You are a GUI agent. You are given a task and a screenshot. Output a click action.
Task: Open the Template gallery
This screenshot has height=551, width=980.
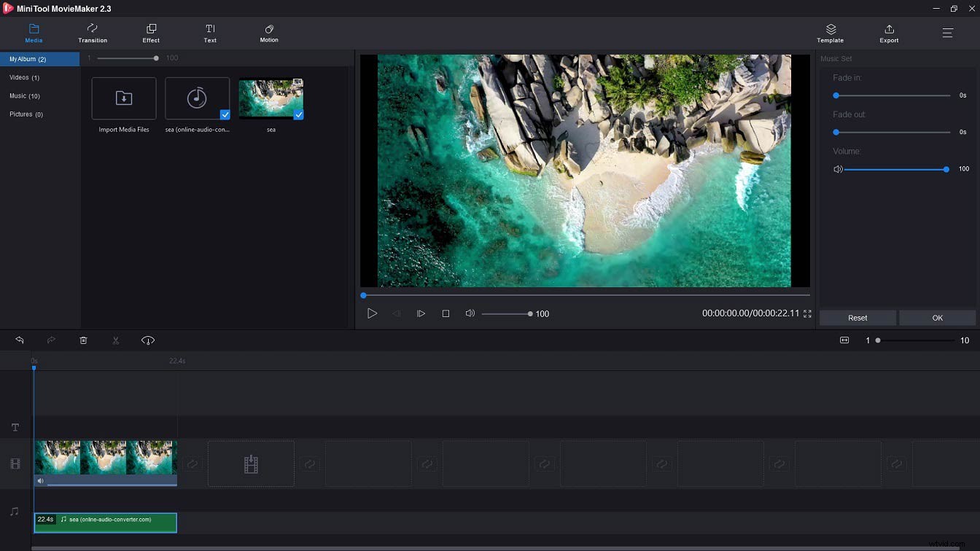coord(830,32)
